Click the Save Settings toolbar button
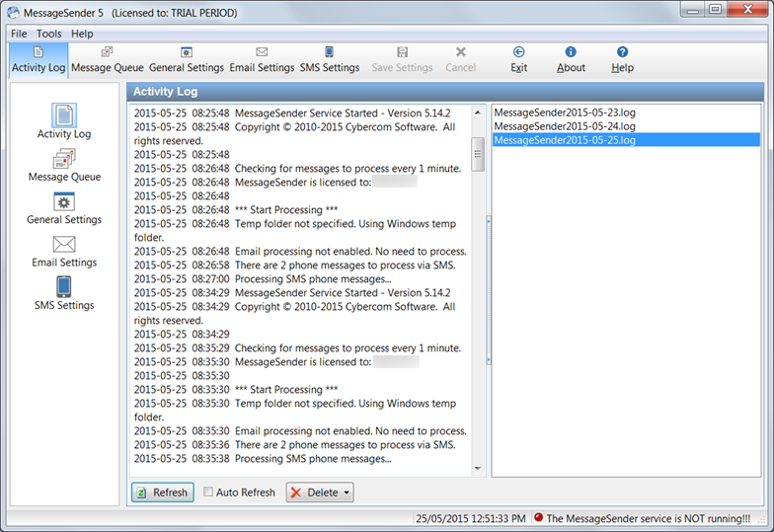Screen dimensions: 774x532 [x=402, y=60]
